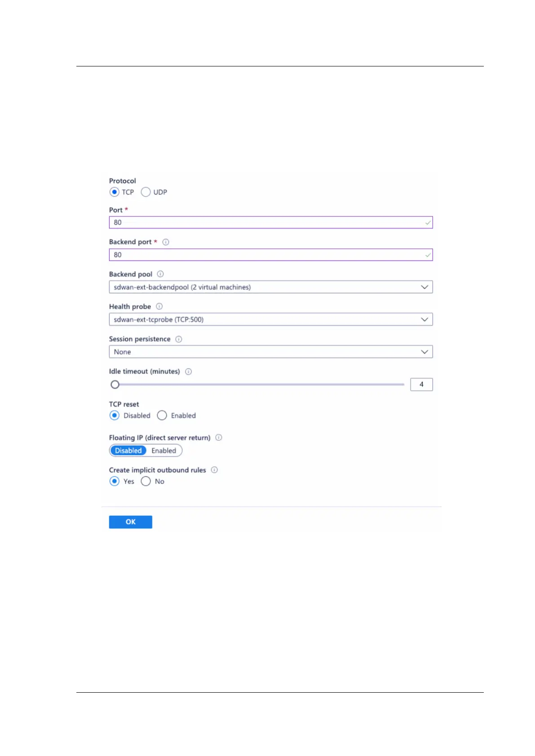The width and height of the screenshot is (535, 756).
Task: Click the OK button
Action: [x=130, y=522]
